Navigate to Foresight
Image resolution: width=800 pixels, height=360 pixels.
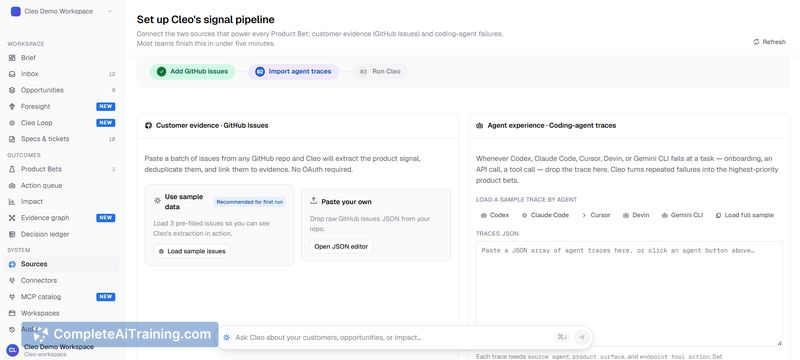click(62, 107)
